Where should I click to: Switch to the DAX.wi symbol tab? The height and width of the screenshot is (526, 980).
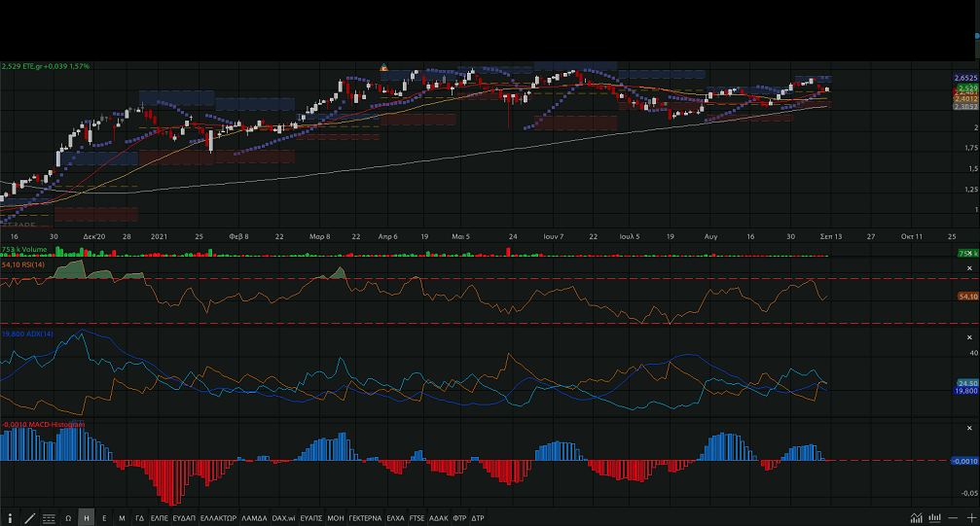(283, 518)
